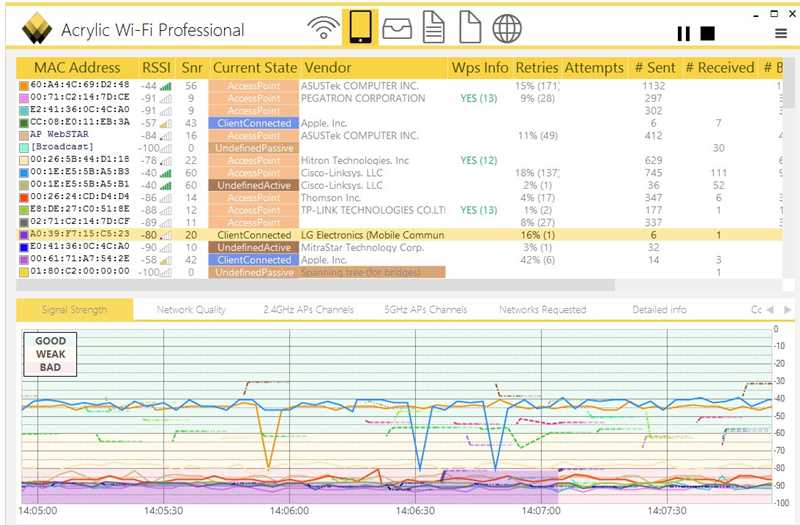Open the inventory tray icon
The height and width of the screenshot is (525, 800).
(x=397, y=29)
